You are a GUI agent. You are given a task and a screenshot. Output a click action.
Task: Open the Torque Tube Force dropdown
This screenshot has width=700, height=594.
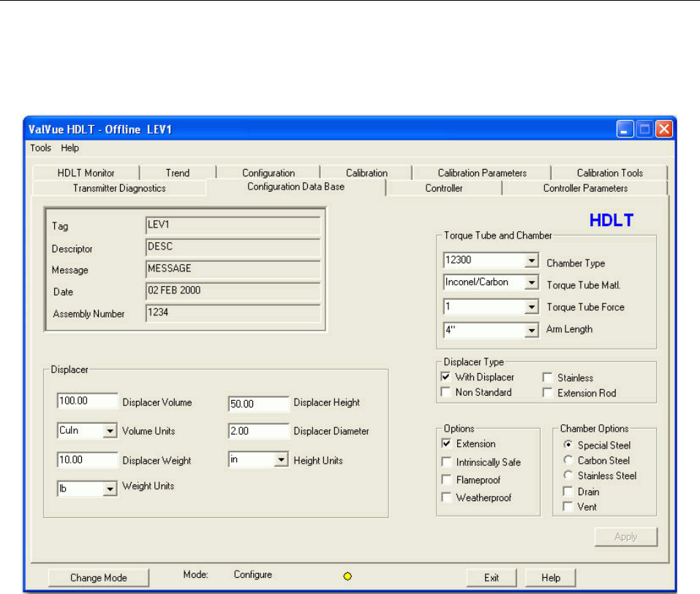tap(531, 307)
